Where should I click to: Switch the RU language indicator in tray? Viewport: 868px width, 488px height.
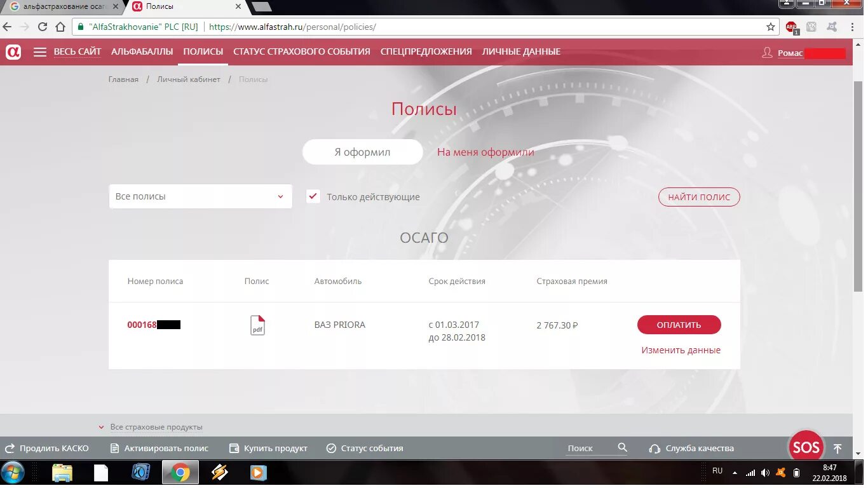[x=717, y=471]
